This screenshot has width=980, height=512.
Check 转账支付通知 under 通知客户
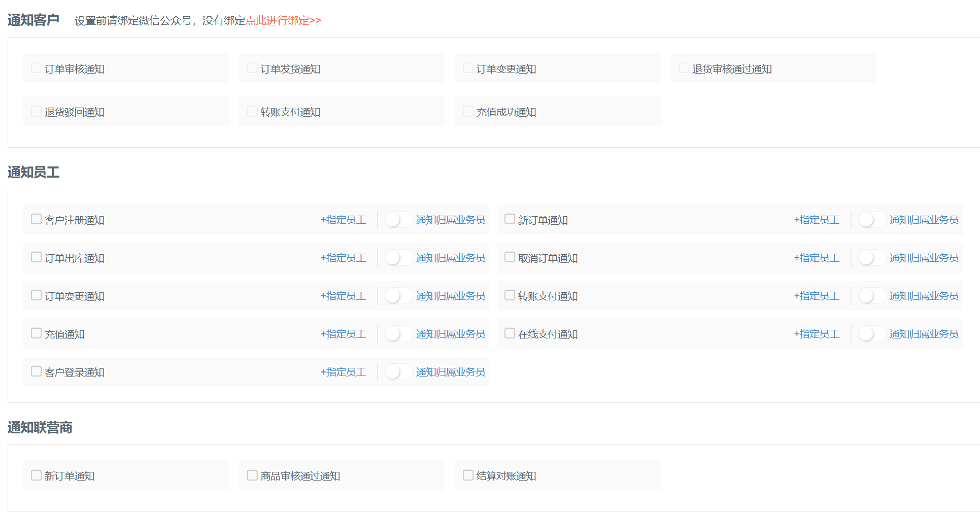coord(252,111)
